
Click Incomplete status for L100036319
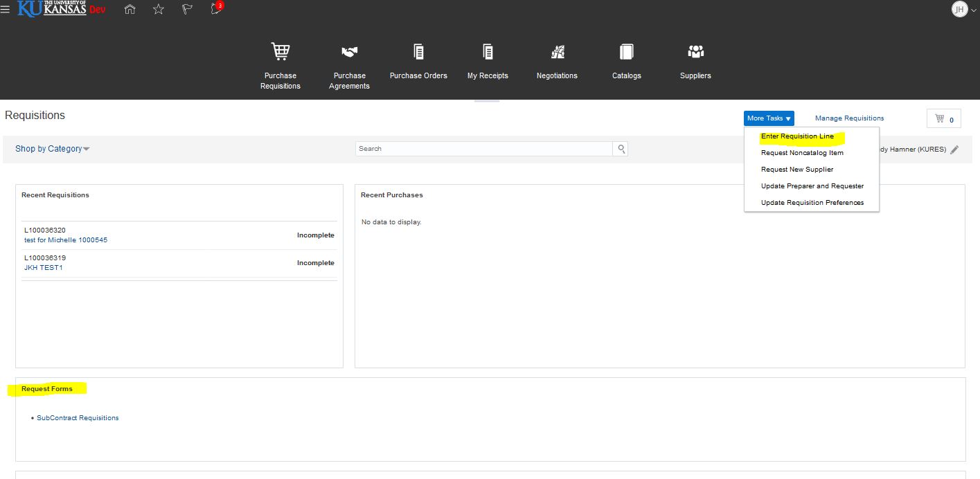point(316,263)
